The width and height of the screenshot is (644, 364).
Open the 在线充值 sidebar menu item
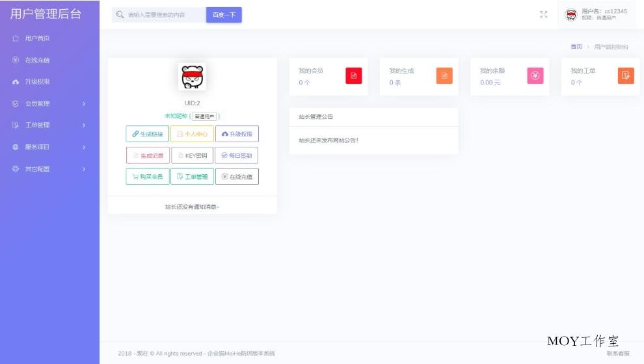[49, 60]
